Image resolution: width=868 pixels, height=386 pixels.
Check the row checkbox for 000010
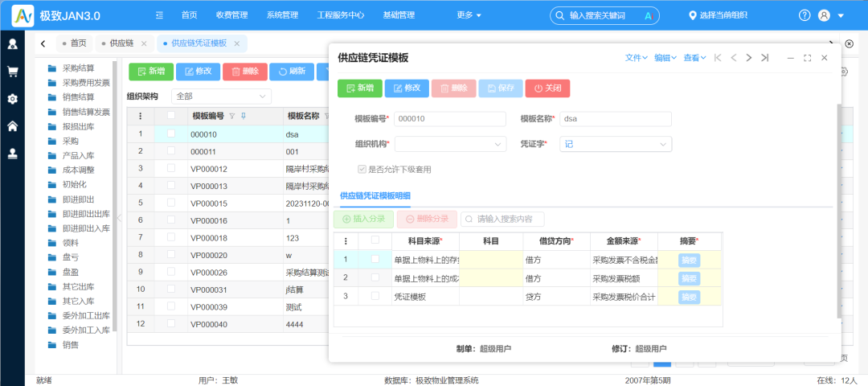coord(171,134)
